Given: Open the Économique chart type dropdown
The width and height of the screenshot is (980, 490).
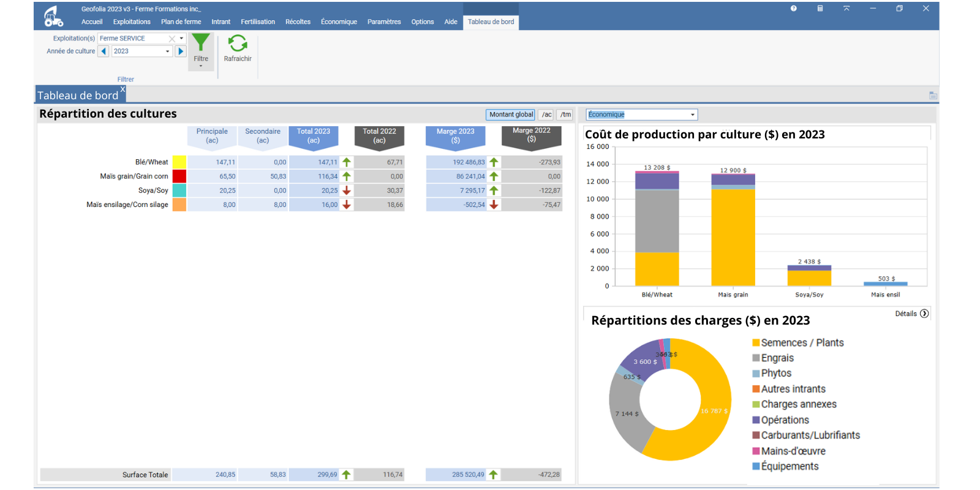Looking at the screenshot, I should [x=693, y=115].
